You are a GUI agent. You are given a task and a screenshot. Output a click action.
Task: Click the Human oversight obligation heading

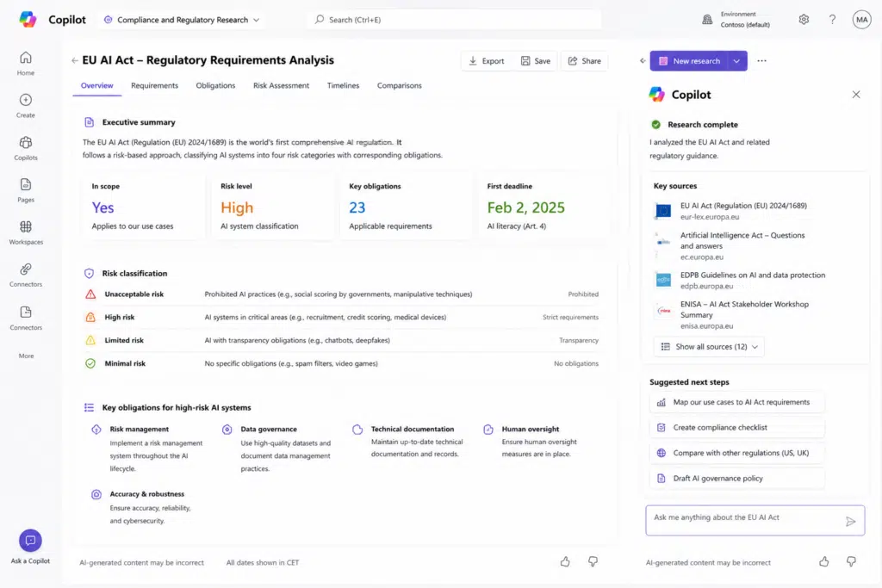point(531,429)
